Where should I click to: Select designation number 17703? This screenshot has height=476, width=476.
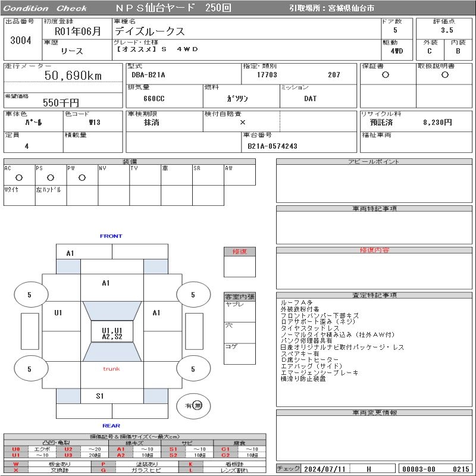pyautogui.click(x=267, y=75)
